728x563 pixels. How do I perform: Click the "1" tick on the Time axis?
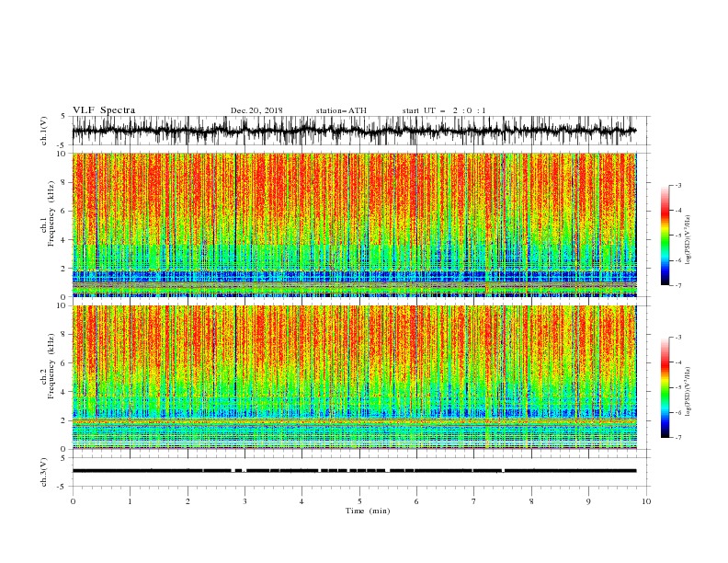[130, 501]
